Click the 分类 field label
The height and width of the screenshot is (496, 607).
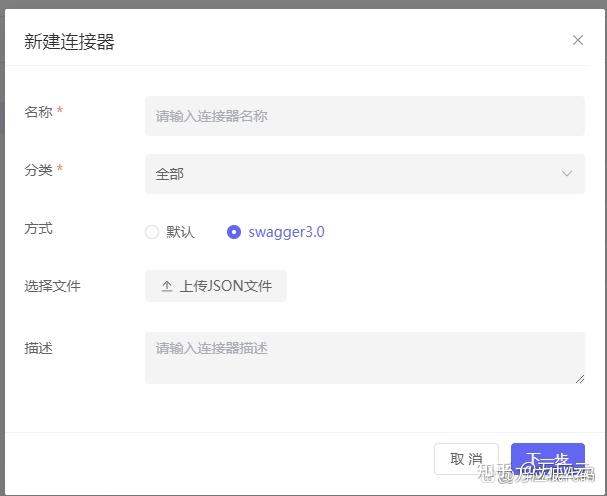38,170
